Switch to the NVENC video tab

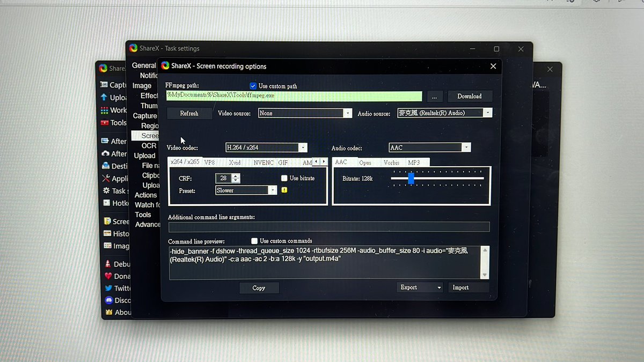click(264, 162)
